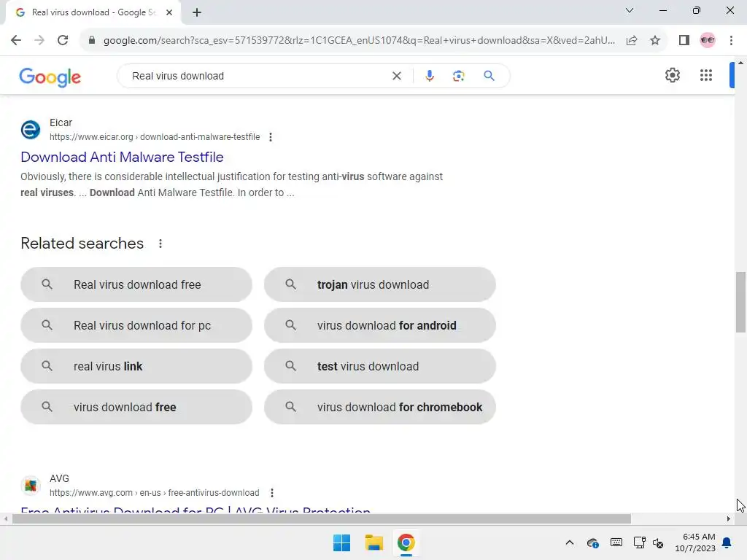This screenshot has height=560, width=747.
Task: Open the notification bell in the tray
Action: click(x=727, y=542)
